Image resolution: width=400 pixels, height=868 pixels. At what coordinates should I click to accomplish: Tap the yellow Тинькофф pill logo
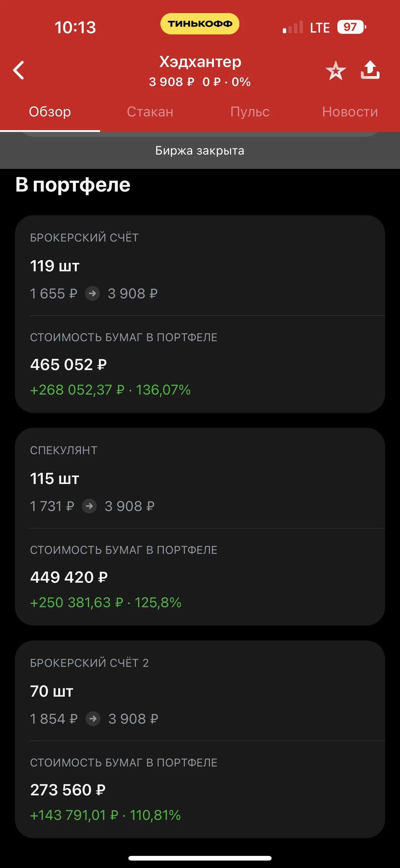pos(200,24)
